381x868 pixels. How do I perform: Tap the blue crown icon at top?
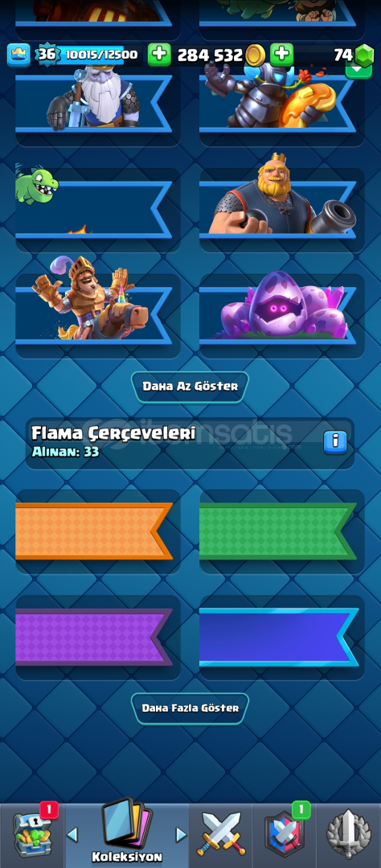pyautogui.click(x=17, y=55)
